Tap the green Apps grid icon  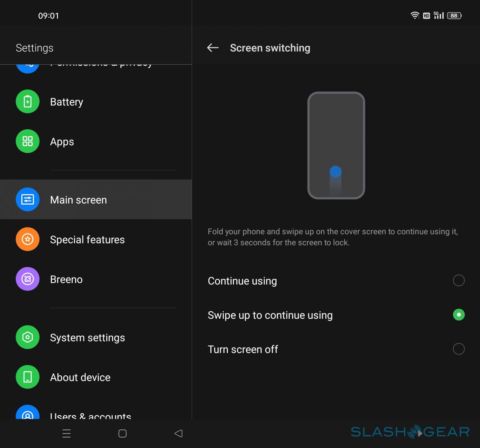point(28,141)
